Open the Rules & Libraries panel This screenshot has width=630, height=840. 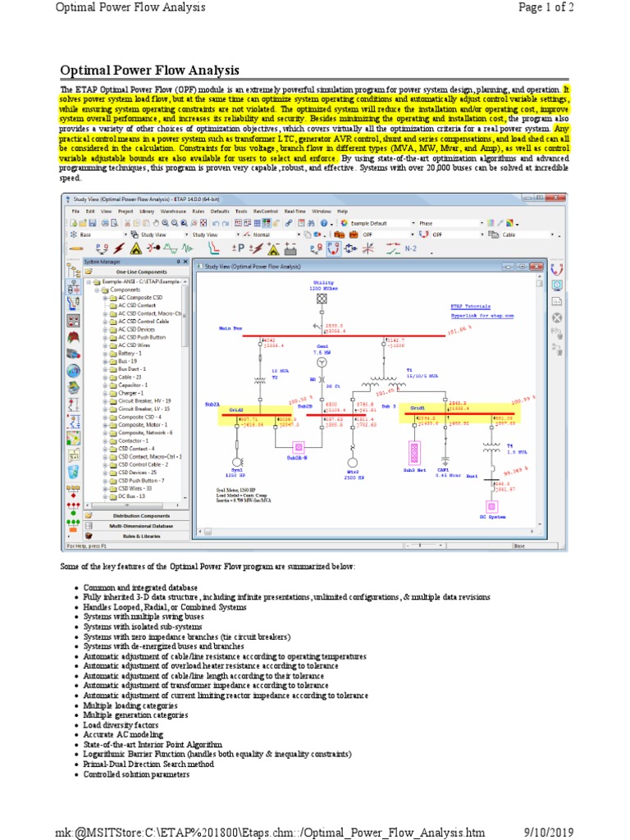(x=136, y=536)
